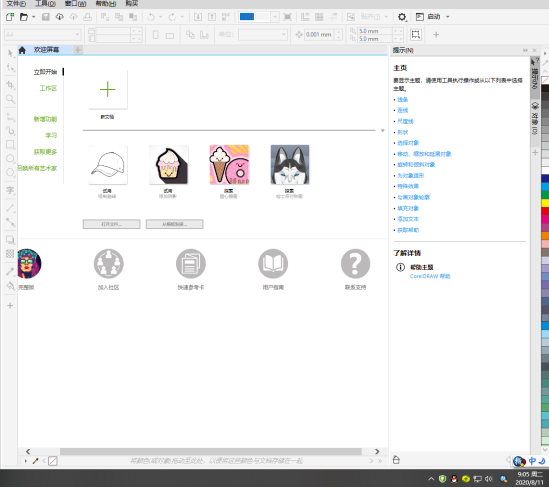This screenshot has height=488, width=549.
Task: Expand the Redo history dropdown arrow
Action: (x=182, y=17)
